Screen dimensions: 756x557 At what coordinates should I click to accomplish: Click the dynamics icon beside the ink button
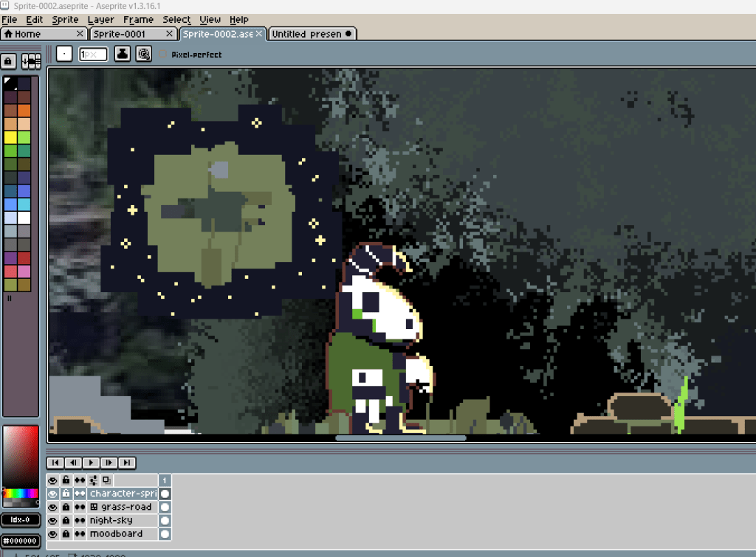click(144, 54)
